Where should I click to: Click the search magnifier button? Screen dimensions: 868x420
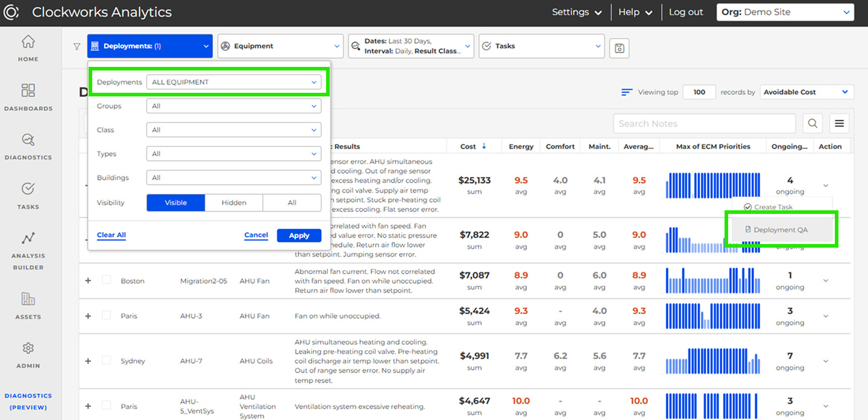tap(813, 124)
